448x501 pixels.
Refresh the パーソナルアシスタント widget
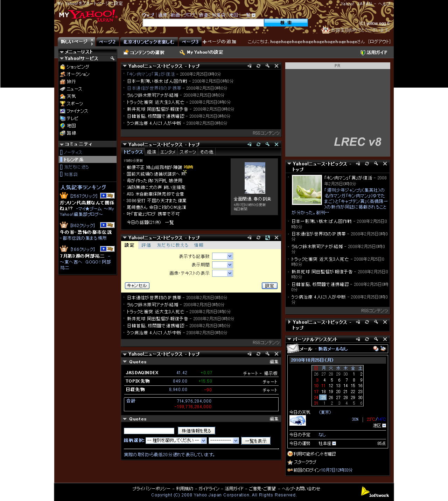(367, 339)
